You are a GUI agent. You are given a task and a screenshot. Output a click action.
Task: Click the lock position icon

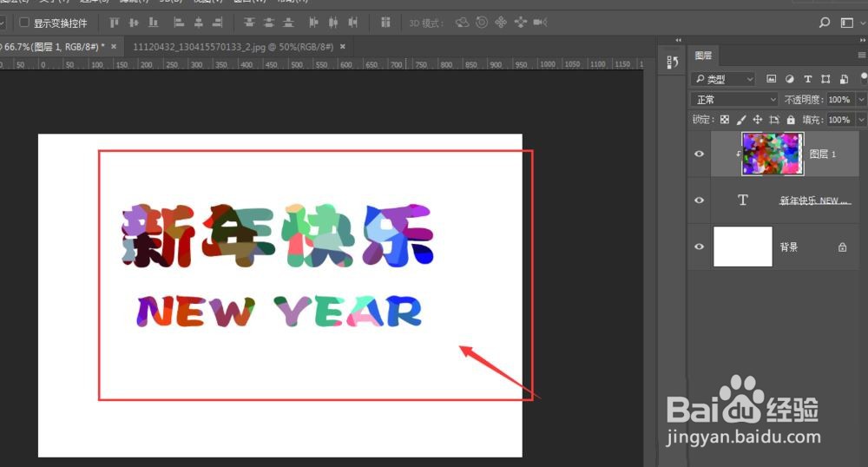pyautogui.click(x=757, y=120)
